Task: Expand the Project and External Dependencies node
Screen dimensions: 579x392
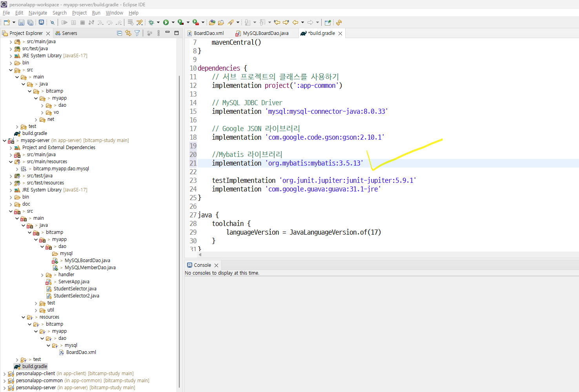Action: click(11, 148)
